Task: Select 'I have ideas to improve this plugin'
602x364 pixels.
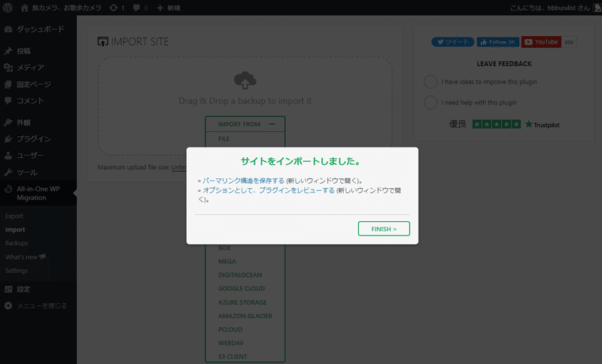Action: 430,82
